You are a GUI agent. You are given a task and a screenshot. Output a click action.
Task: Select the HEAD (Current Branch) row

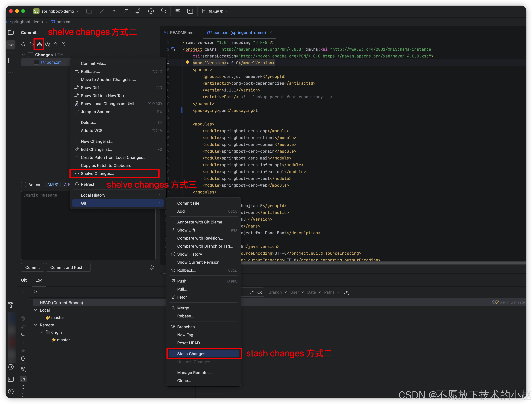(x=99, y=303)
